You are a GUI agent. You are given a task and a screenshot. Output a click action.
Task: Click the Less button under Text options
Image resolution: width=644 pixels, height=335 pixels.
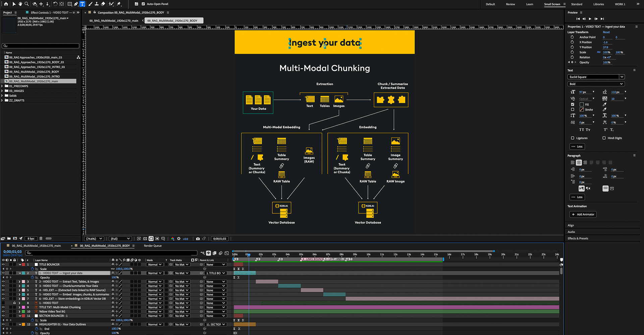click(577, 146)
